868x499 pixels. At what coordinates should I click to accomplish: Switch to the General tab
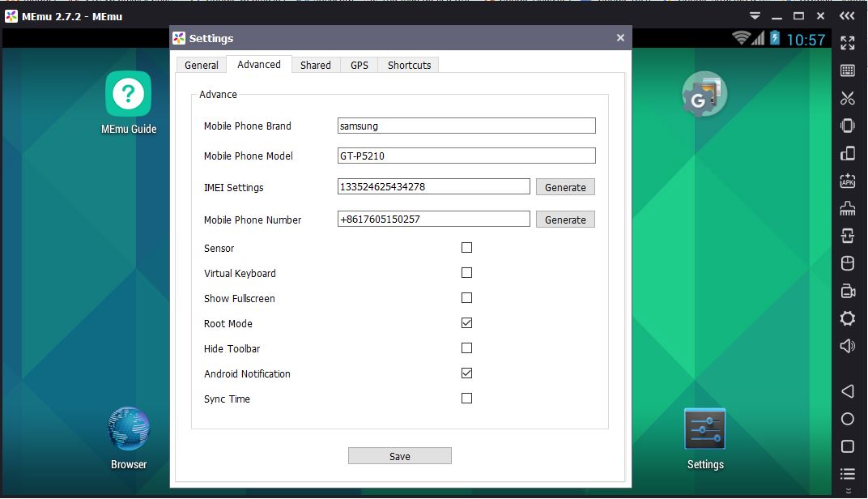pyautogui.click(x=202, y=65)
